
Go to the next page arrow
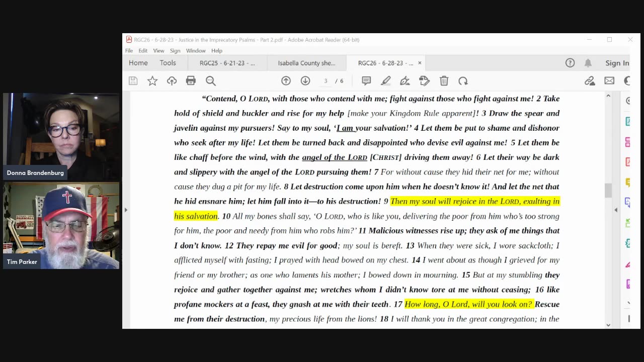pos(305,81)
